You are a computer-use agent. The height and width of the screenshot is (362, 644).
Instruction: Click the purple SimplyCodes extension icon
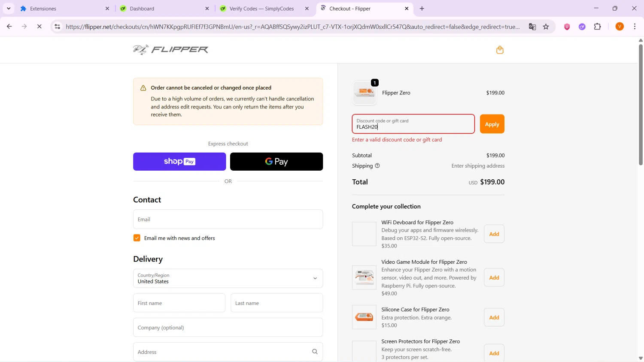pos(582,27)
